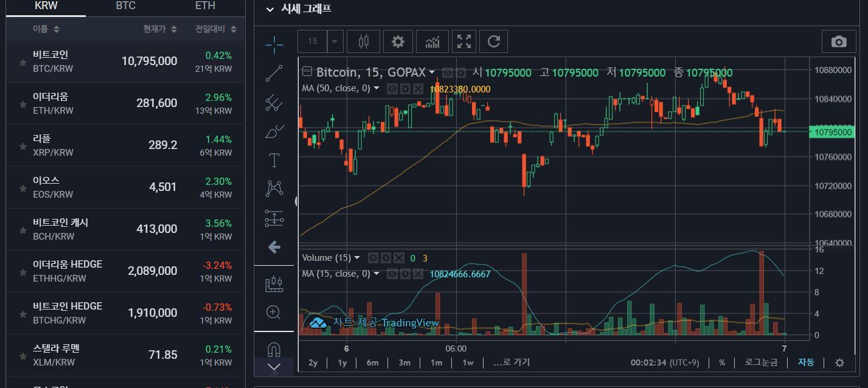Expand the Volume (15) dropdown
The image size is (868, 388).
tap(357, 258)
